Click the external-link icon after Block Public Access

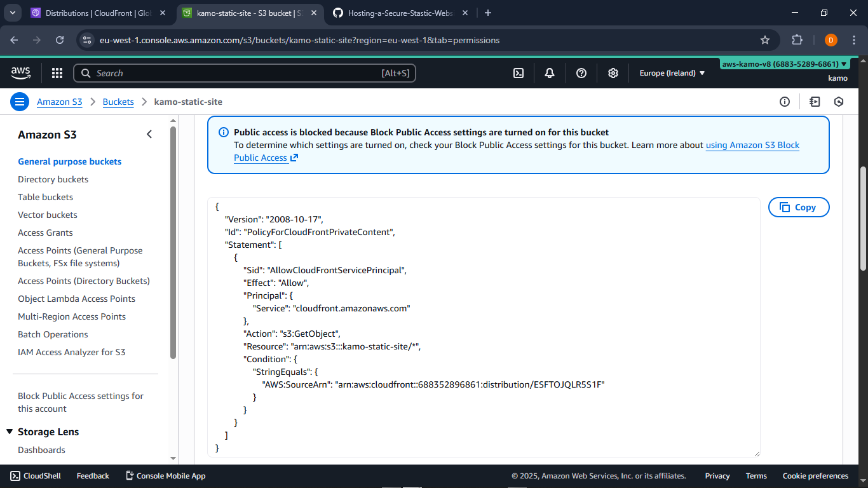click(x=294, y=158)
